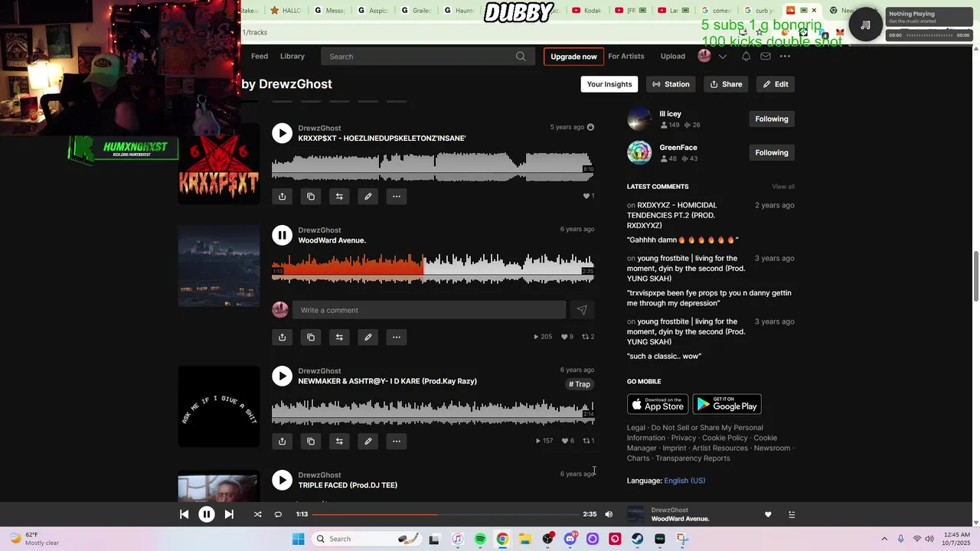The height and width of the screenshot is (551, 980).
Task: Toggle repeat in the player bar
Action: click(278, 514)
